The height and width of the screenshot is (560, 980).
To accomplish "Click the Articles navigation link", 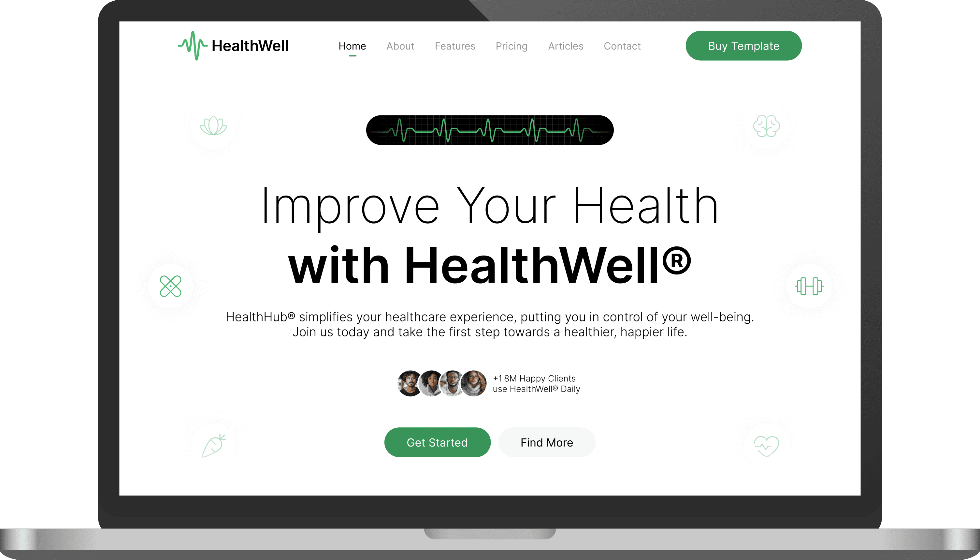I will (565, 46).
